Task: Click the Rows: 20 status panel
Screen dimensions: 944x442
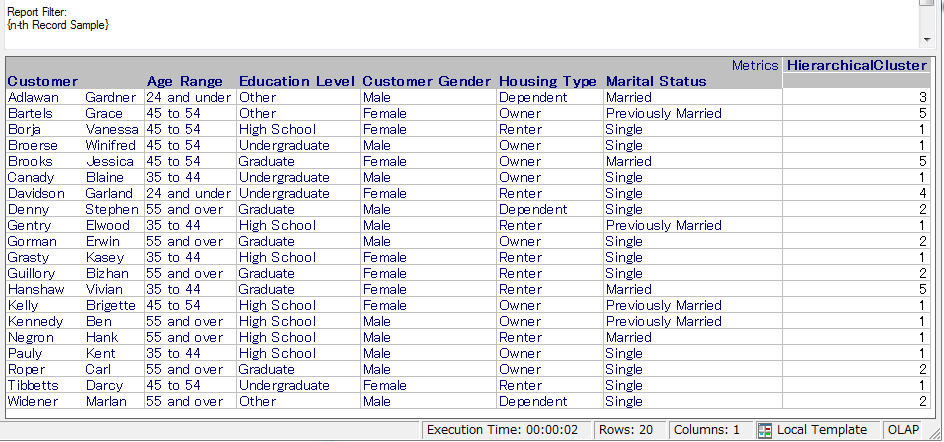Action: (628, 430)
